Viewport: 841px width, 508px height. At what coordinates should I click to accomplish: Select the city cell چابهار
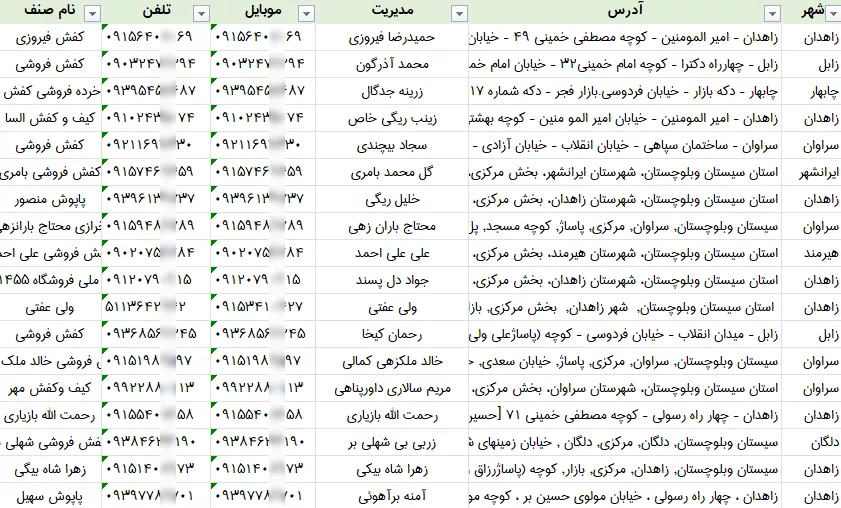click(x=812, y=91)
